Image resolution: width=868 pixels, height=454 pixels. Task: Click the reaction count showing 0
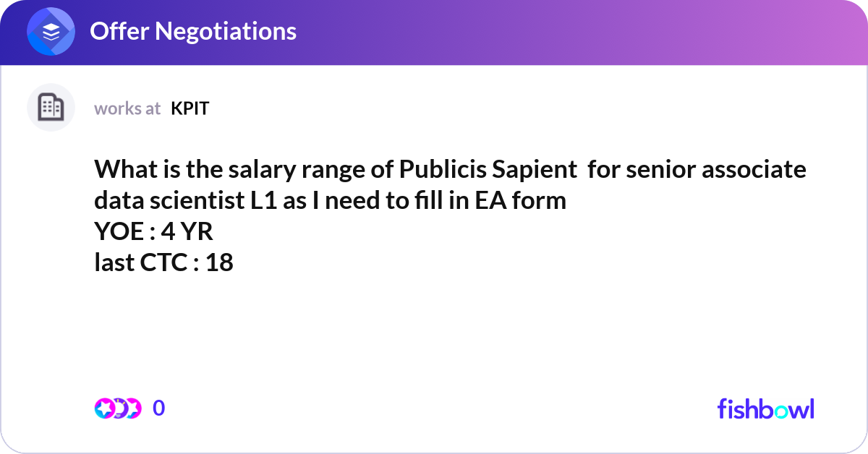tap(158, 408)
